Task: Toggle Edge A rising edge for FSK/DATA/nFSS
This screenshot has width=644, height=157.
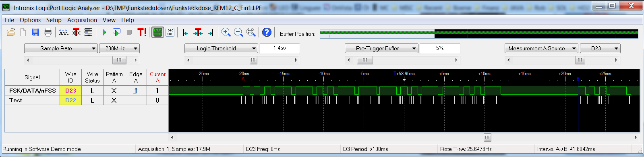Action: [136, 91]
